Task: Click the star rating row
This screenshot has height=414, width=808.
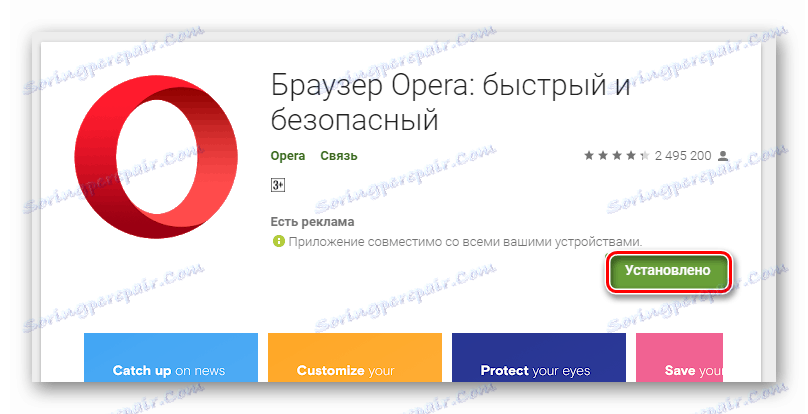Action: (x=616, y=156)
